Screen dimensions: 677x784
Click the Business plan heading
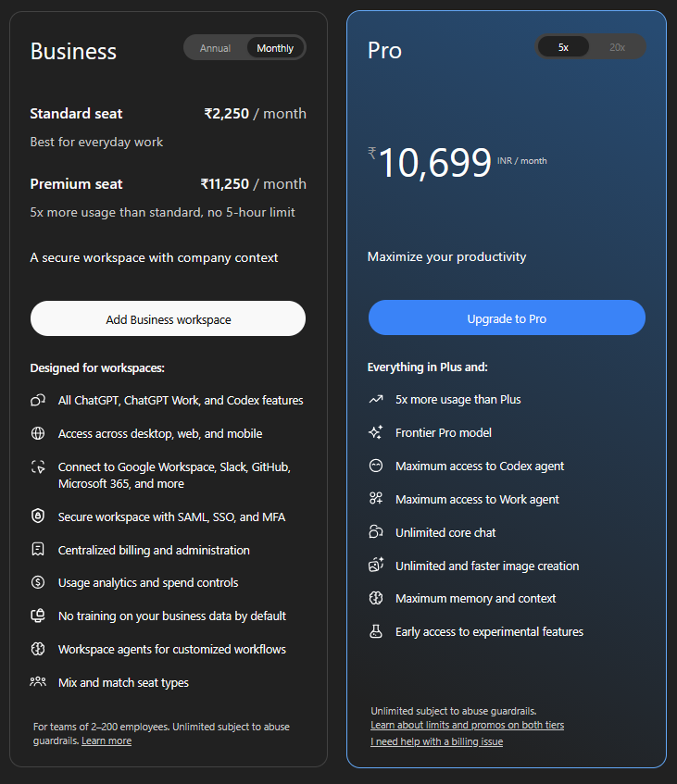click(73, 52)
